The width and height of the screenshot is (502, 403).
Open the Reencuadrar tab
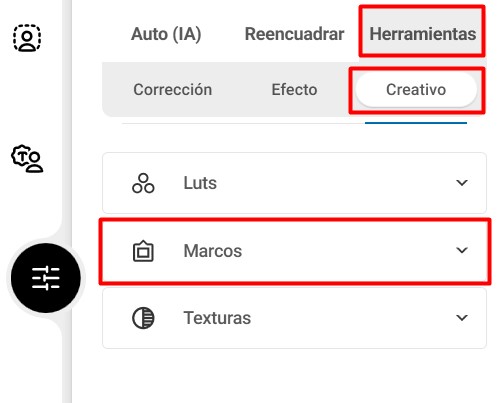(x=294, y=34)
